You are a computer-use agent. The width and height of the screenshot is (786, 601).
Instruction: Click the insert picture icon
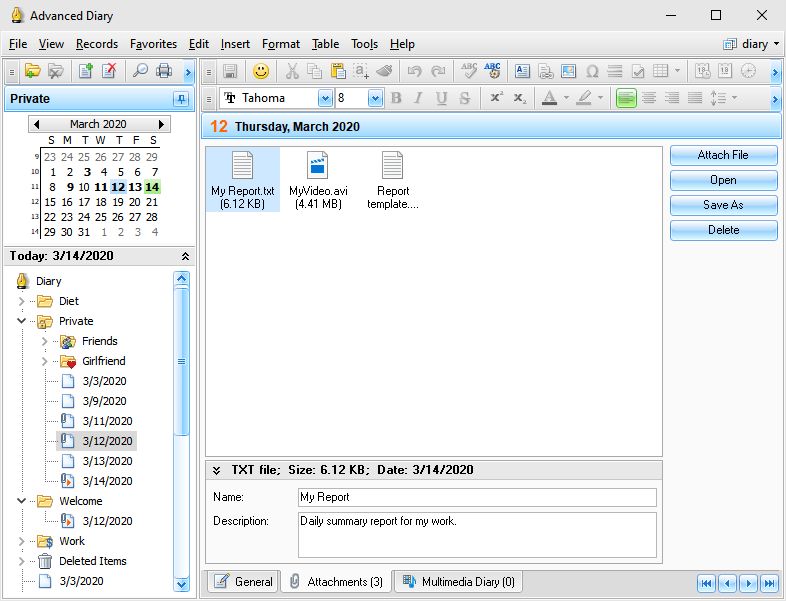point(568,71)
